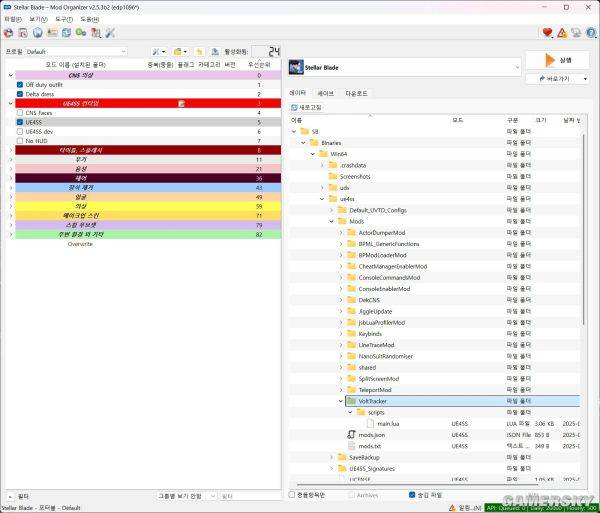The width and height of the screenshot is (600, 513).
Task: Expand the SaveBackup folder node
Action: [331, 457]
